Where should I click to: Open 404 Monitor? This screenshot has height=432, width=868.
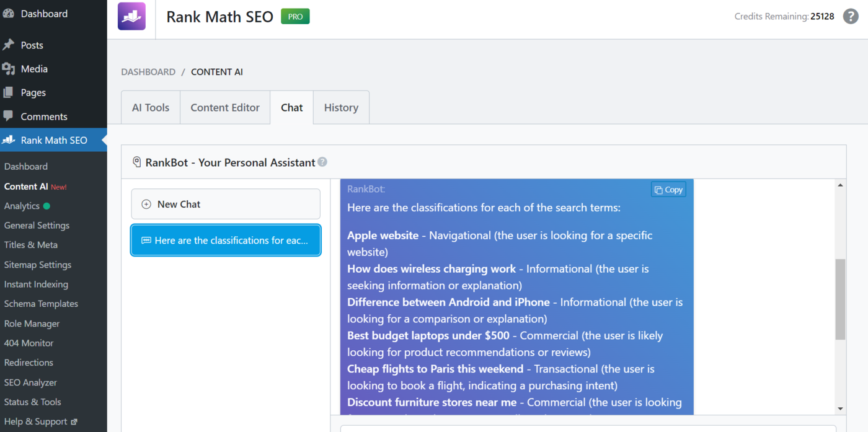[x=29, y=343]
